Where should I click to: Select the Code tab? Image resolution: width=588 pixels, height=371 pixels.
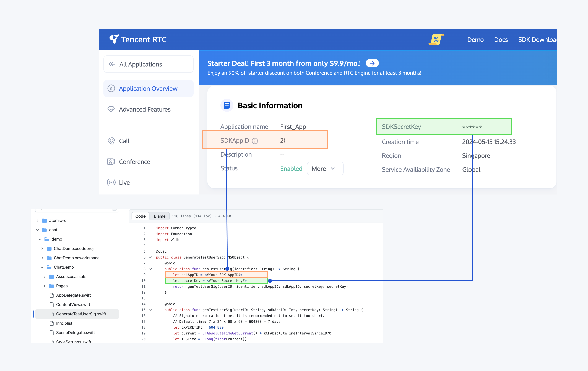click(x=140, y=216)
